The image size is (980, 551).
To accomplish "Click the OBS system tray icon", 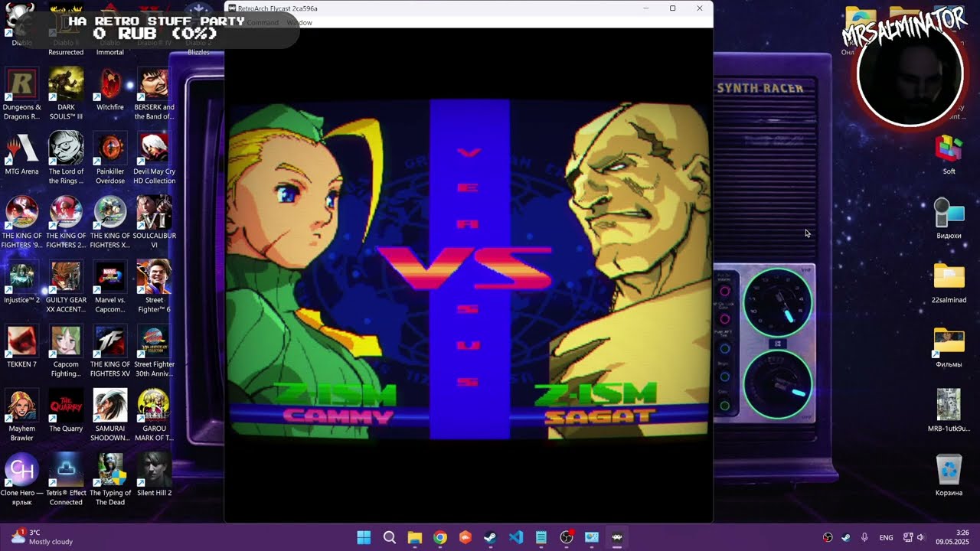I will pos(828,537).
